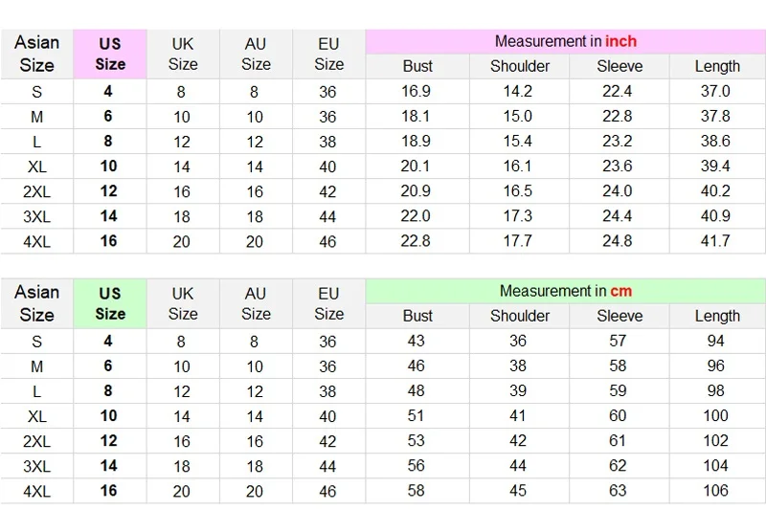Select the bold US size 10 in the inch table
Image resolution: width=766 pixels, height=532 pixels.
pyautogui.click(x=108, y=166)
